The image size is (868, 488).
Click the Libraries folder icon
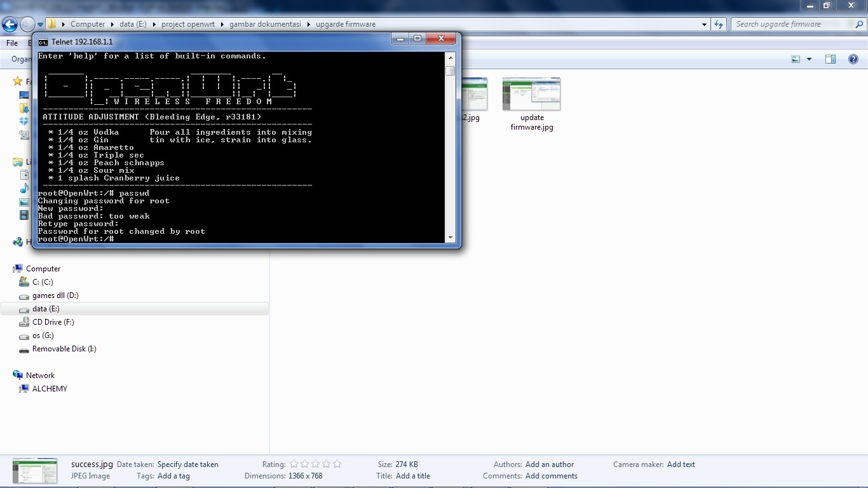click(18, 162)
